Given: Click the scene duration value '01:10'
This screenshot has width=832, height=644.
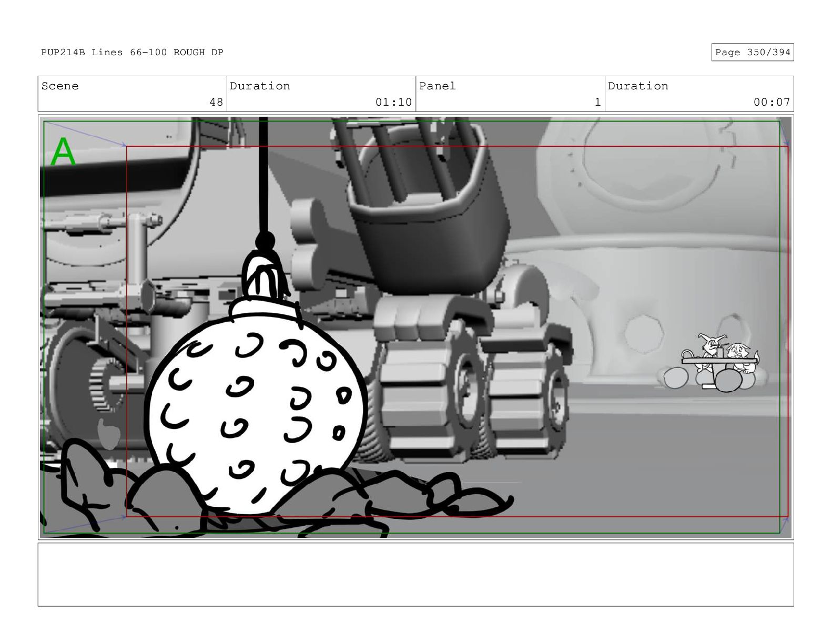Looking at the screenshot, I should click(x=393, y=102).
